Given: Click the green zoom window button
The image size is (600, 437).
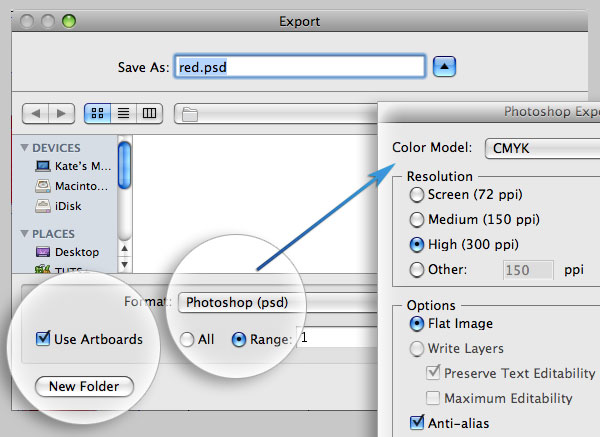Looking at the screenshot, I should pyautogui.click(x=69, y=21).
